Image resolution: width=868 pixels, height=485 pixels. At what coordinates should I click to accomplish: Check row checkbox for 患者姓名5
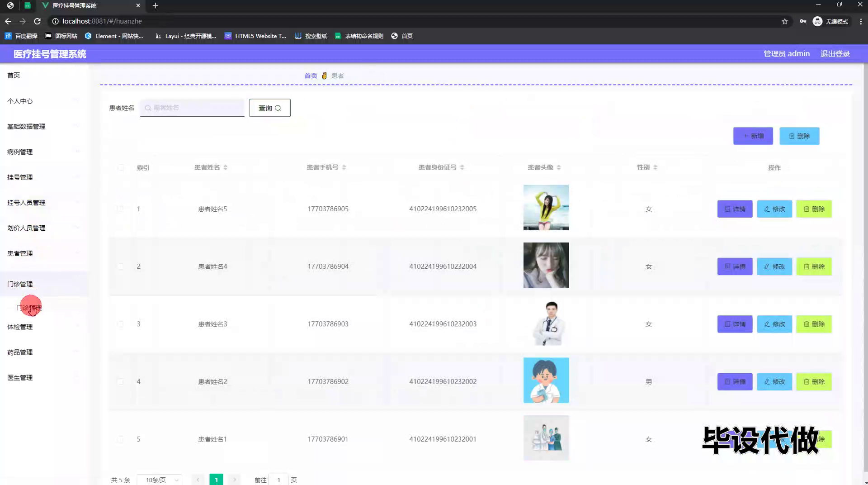coord(120,209)
